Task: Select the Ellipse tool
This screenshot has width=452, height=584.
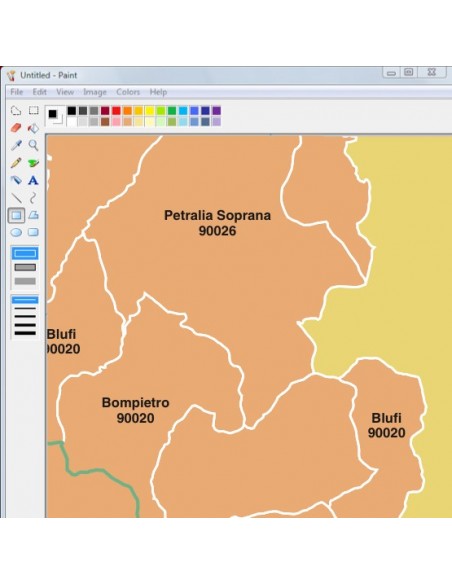Action: click(16, 232)
